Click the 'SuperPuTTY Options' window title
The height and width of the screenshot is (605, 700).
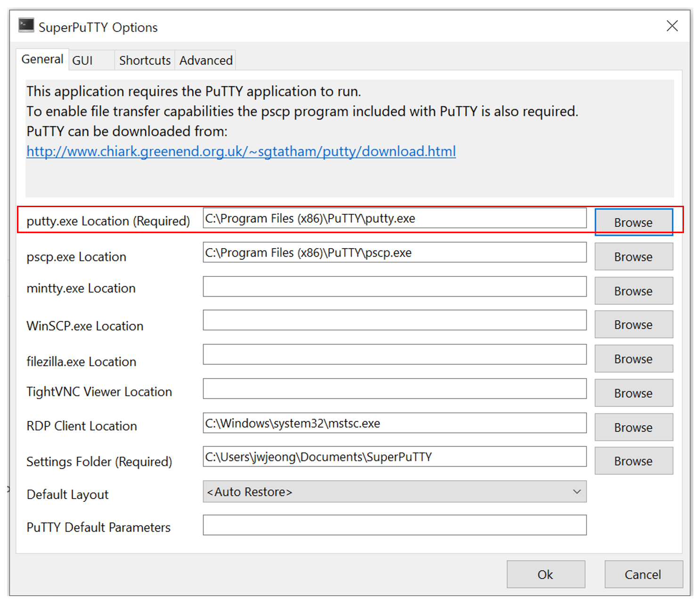tap(98, 27)
